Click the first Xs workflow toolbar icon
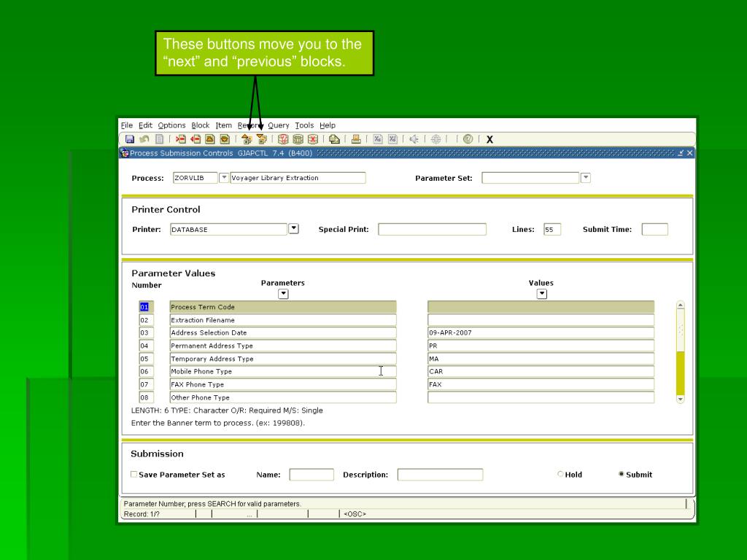Screen dimensions: 747x560 378,139
